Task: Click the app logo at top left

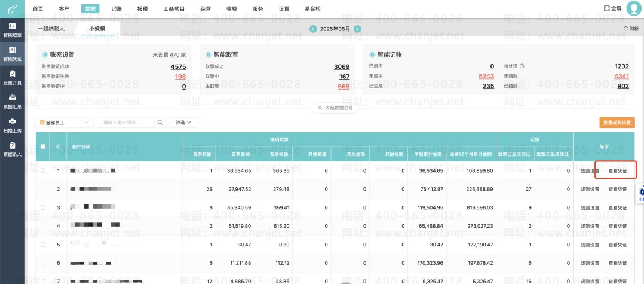Action: [x=13, y=8]
